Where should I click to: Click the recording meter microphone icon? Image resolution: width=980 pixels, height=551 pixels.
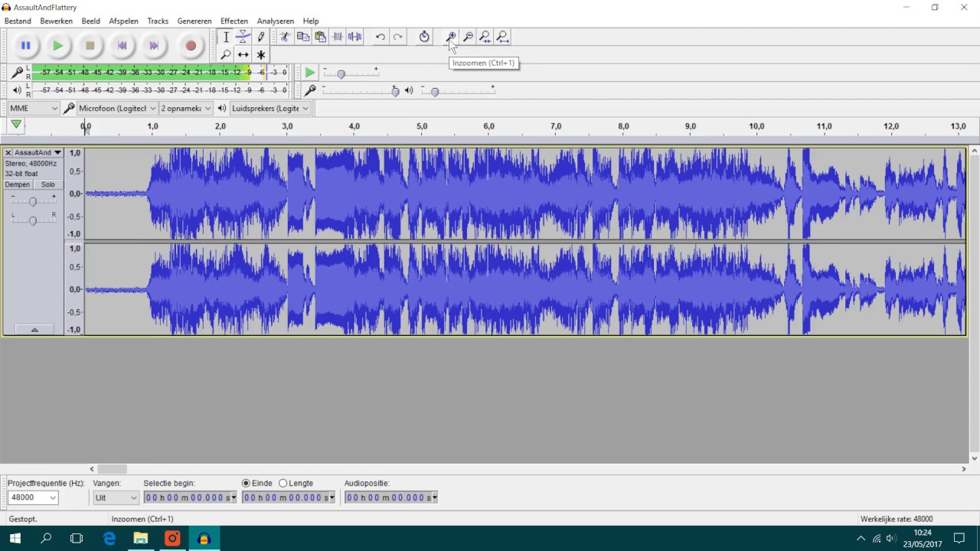(17, 73)
